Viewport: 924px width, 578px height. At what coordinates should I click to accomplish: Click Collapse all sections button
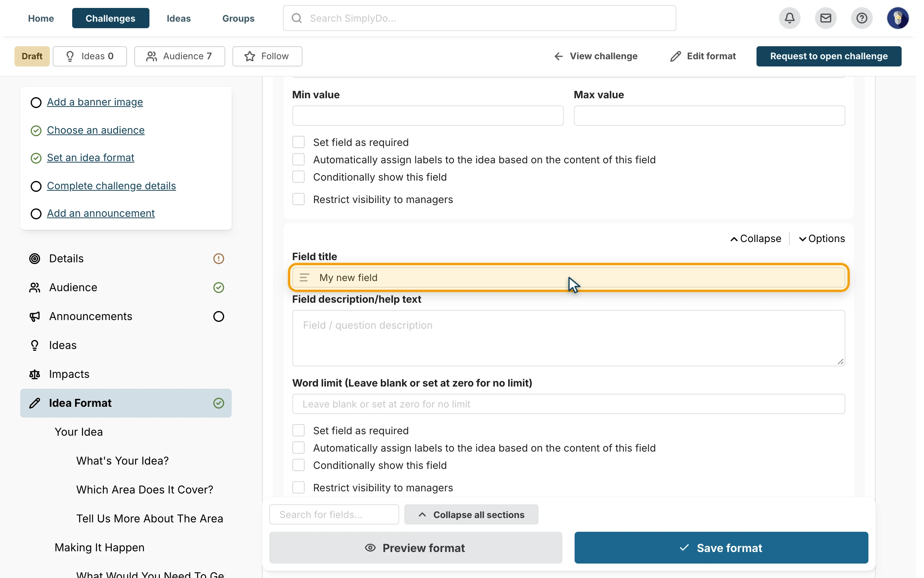[x=471, y=514]
